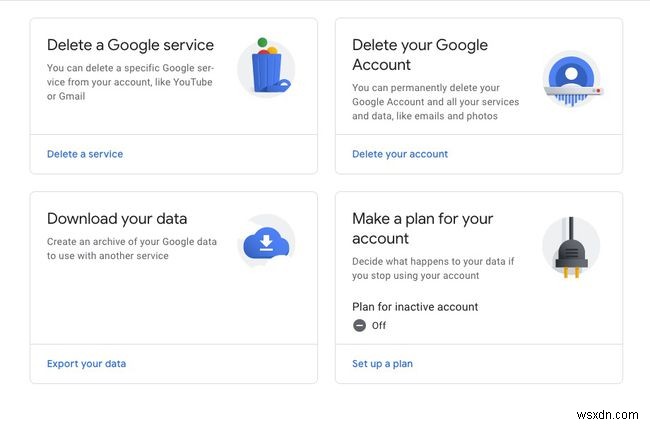
Task: Select the Download your data heading
Action: 117,219
